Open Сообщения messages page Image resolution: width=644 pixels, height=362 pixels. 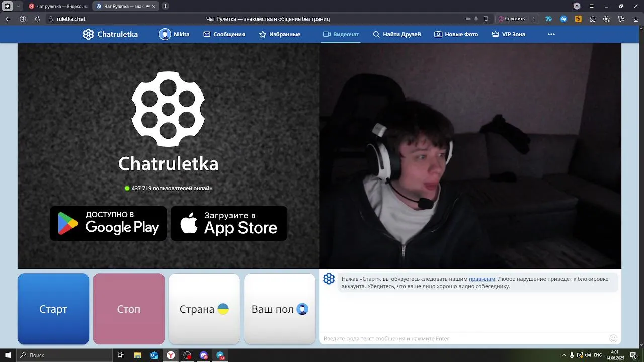click(x=224, y=34)
